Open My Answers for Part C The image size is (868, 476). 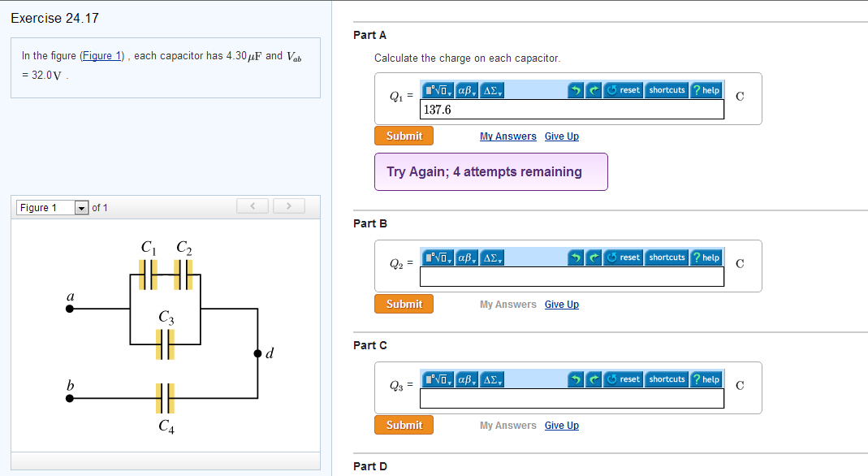click(x=508, y=426)
